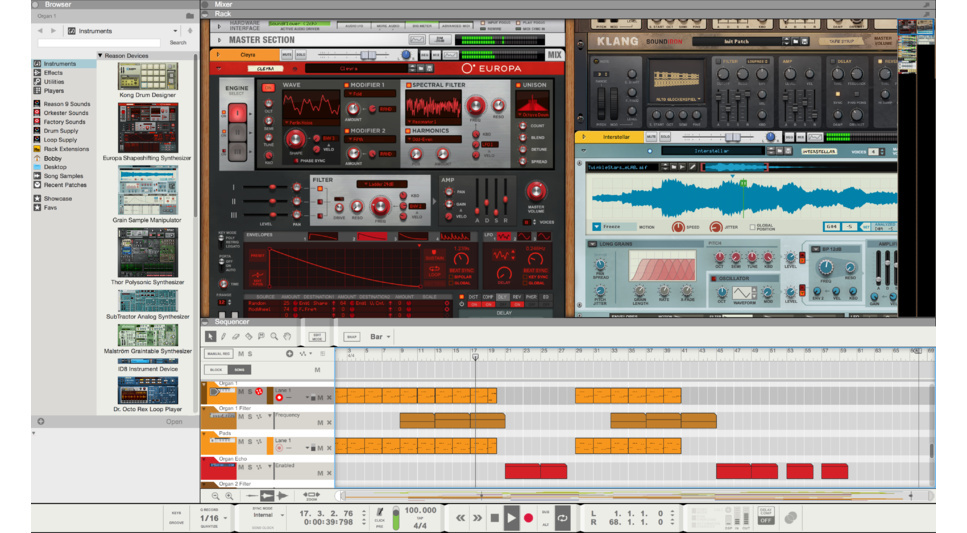
Task: Switch to Song view
Action: 239,370
